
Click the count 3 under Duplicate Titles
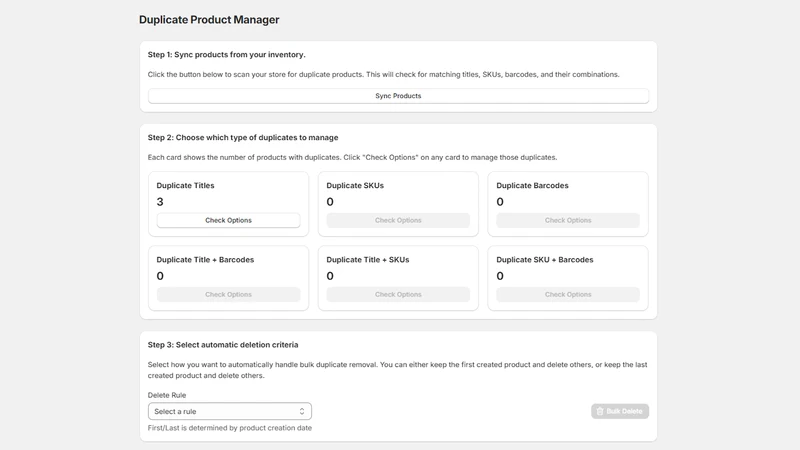pos(160,202)
